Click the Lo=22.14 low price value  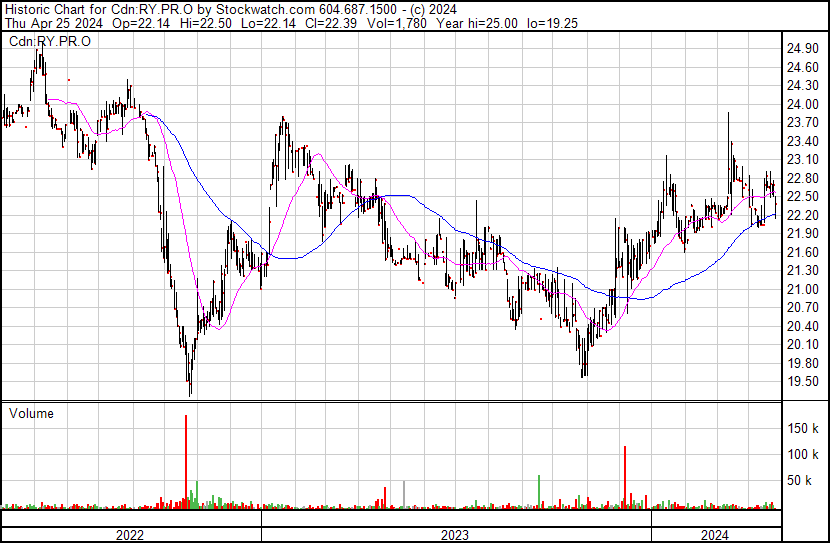[x=268, y=23]
